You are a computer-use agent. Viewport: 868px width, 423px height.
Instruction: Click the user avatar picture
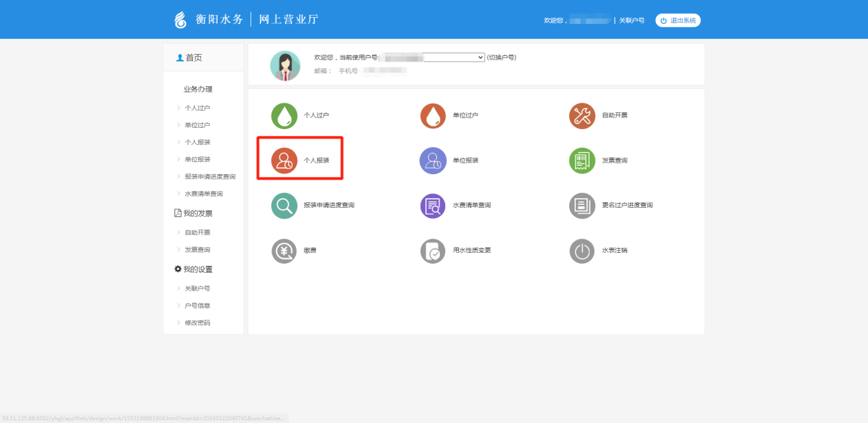pyautogui.click(x=285, y=66)
